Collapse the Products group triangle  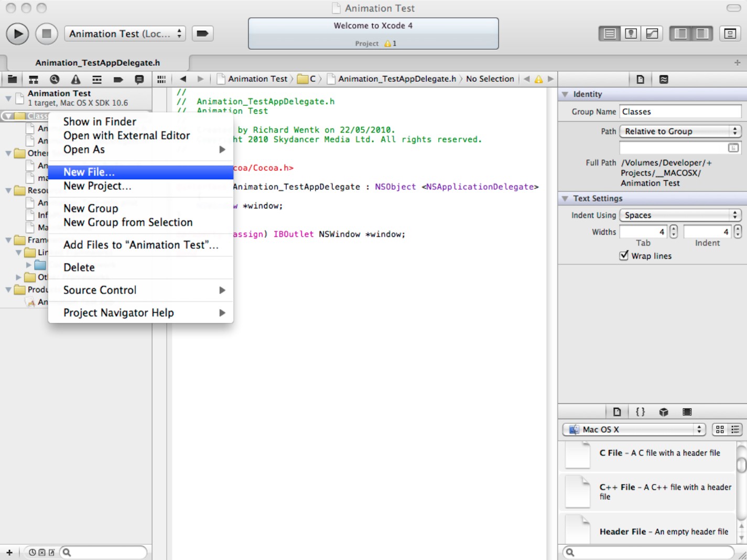pos(8,289)
